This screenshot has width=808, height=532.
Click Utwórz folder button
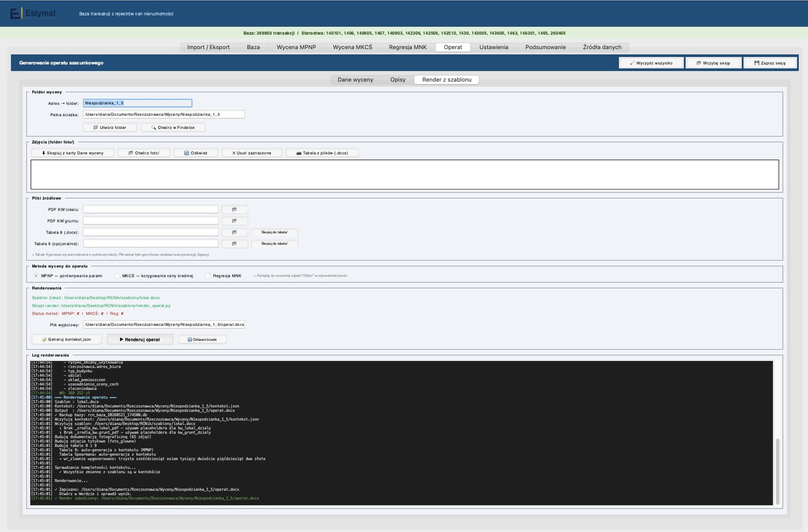(x=110, y=128)
